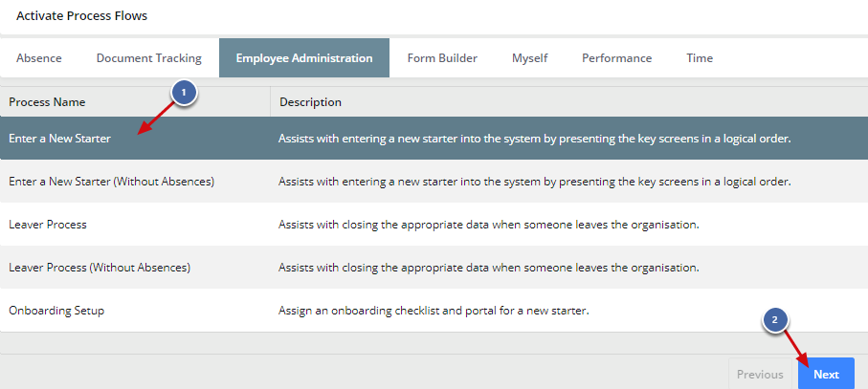Screen dimensions: 868x389
Task: Click the Activate Process Flows heading
Action: [x=82, y=16]
